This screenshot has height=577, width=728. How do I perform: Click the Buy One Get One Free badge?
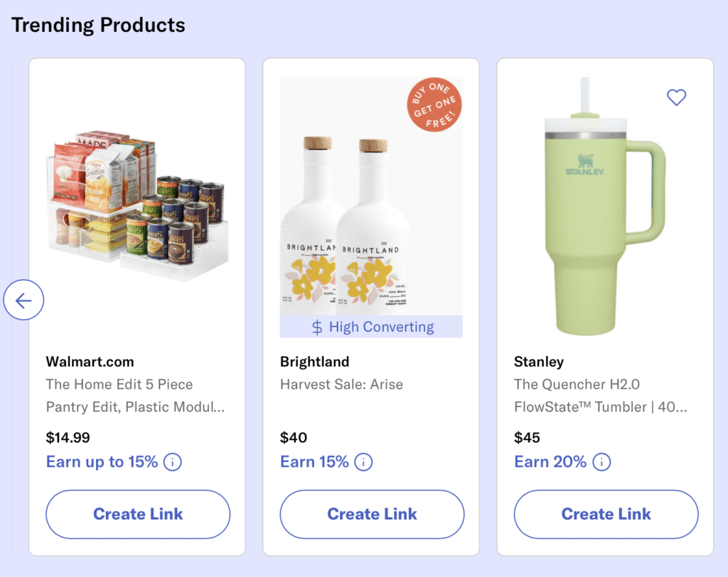point(434,104)
